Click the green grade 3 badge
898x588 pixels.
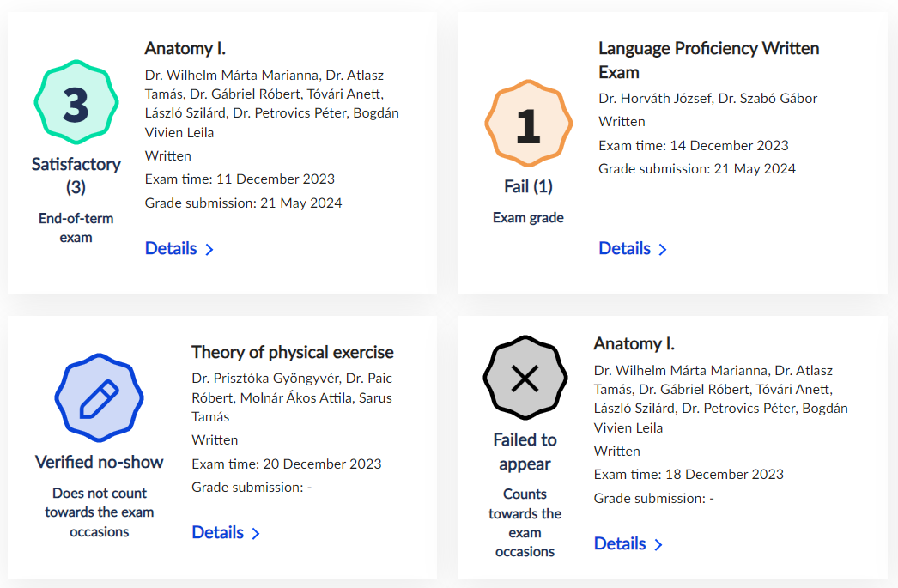click(x=76, y=105)
